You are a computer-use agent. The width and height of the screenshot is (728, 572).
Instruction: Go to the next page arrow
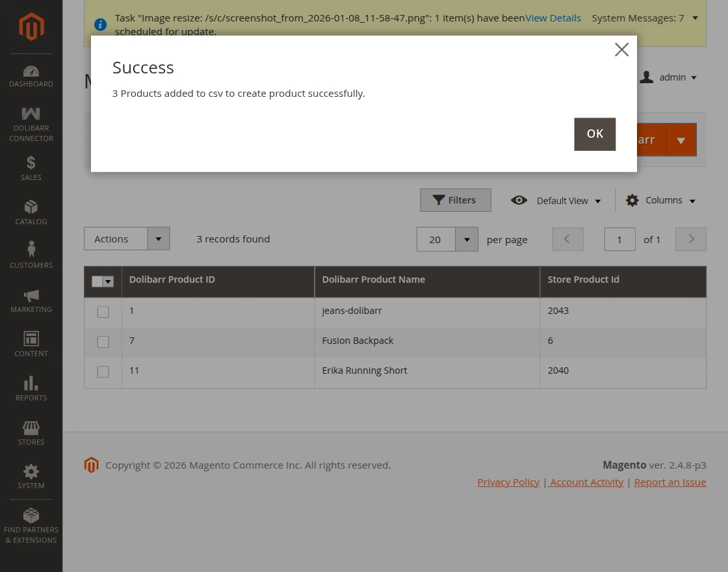point(691,239)
